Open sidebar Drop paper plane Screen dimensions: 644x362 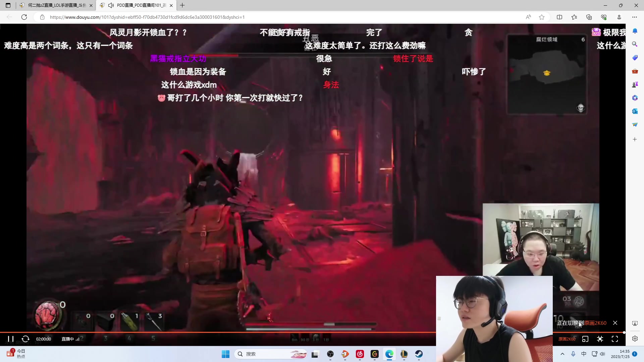click(635, 125)
